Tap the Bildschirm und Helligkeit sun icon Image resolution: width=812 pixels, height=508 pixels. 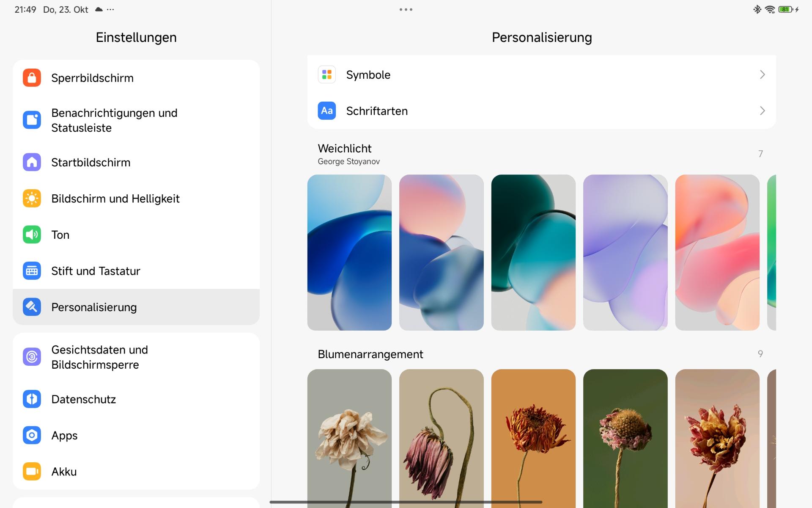32,199
